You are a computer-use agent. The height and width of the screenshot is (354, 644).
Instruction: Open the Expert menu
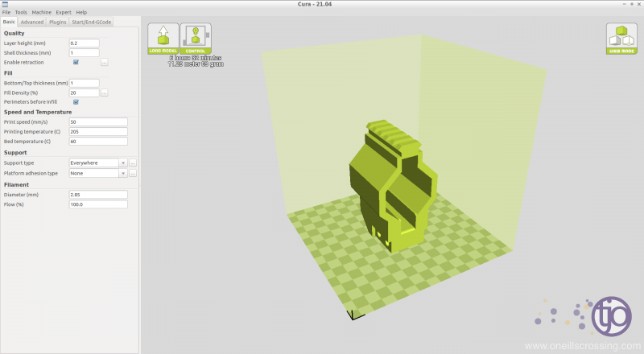click(64, 12)
